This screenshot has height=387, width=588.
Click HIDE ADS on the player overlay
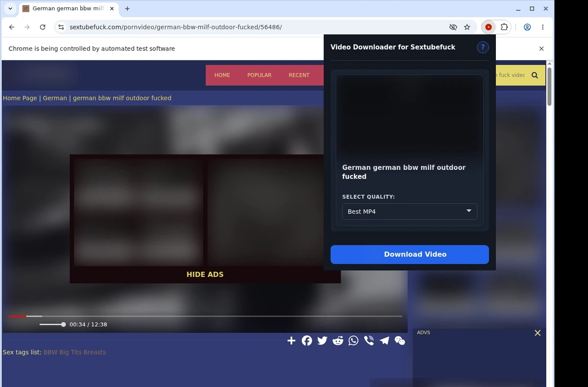coord(205,274)
